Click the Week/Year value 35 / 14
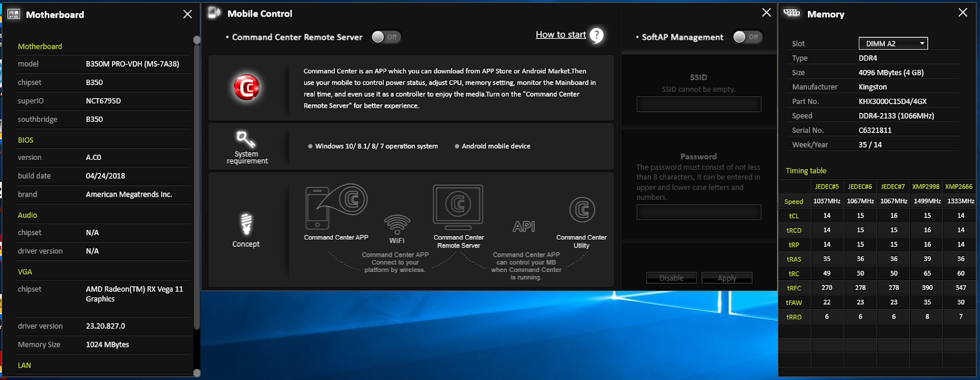The width and height of the screenshot is (980, 380). tap(870, 145)
